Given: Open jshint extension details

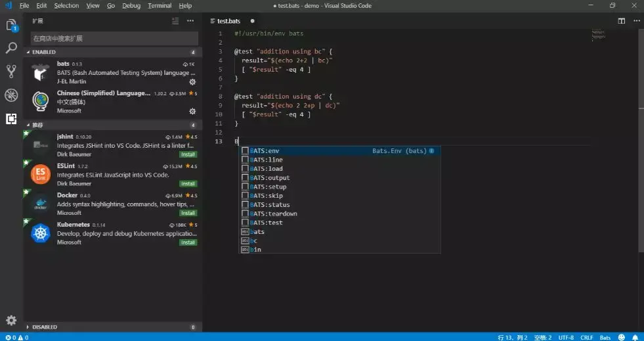Looking at the screenshot, I should tap(112, 145).
